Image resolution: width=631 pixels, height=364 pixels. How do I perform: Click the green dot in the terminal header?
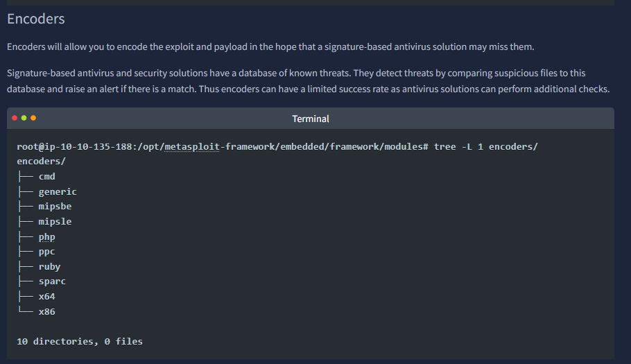pyautogui.click(x=24, y=119)
